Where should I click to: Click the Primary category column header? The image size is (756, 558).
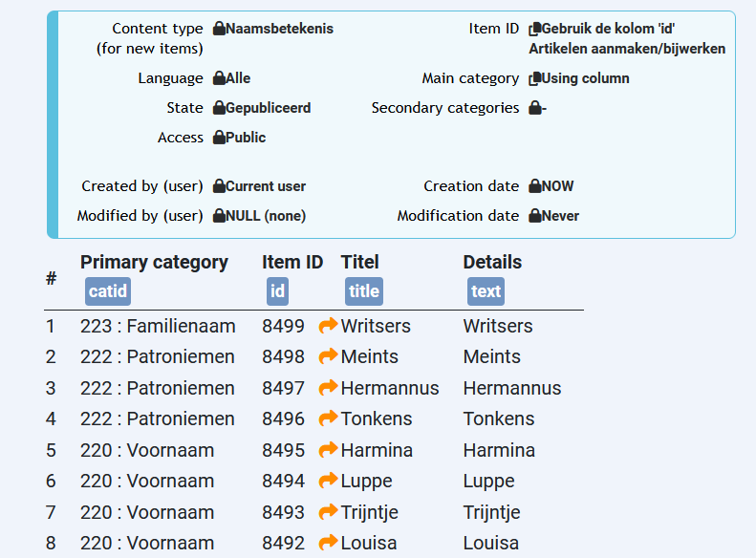(x=154, y=262)
